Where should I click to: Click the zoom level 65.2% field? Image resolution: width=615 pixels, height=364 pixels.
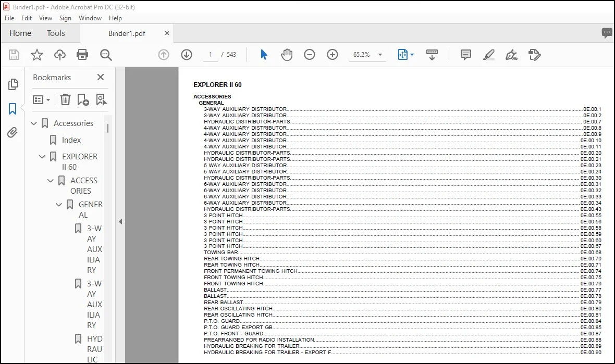point(361,55)
